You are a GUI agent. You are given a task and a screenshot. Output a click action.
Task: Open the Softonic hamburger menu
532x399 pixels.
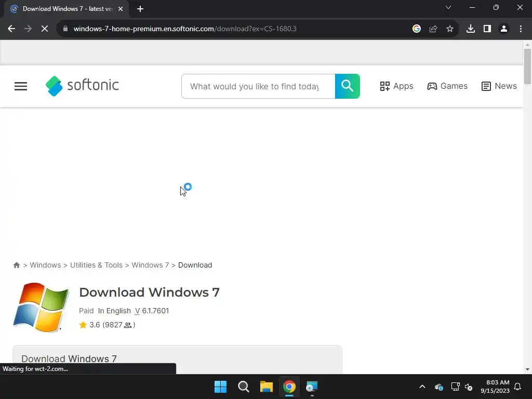21,86
